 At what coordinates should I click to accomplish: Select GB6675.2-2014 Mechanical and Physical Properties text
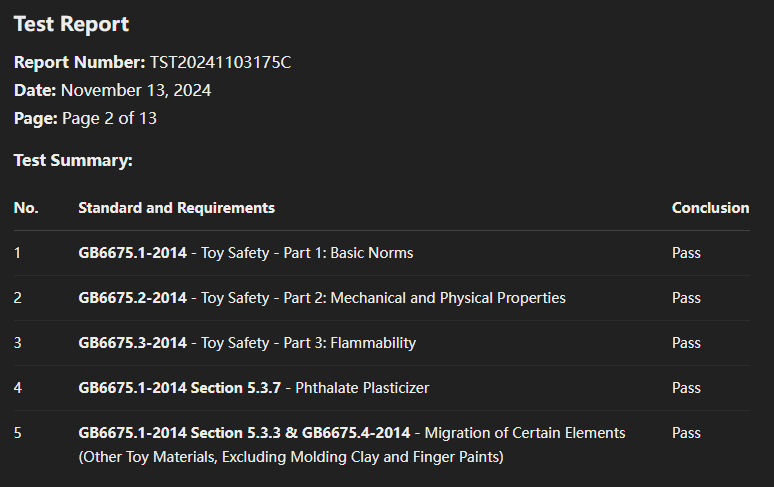tap(322, 298)
